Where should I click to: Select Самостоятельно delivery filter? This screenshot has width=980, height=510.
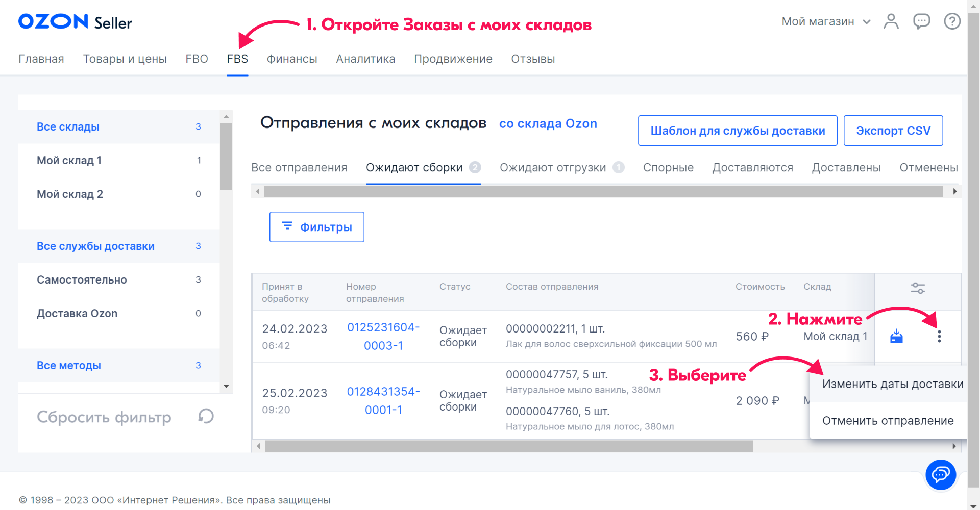coord(119,280)
